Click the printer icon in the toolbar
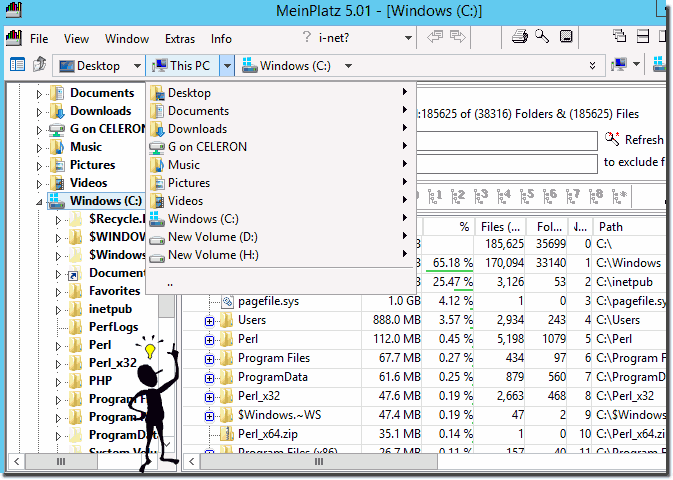The image size is (673, 480). tap(520, 38)
